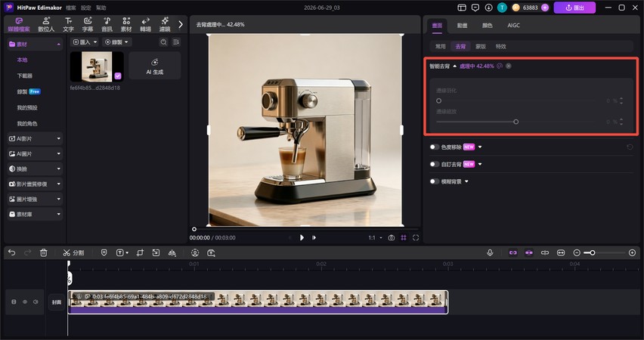Open the 字幕 subtitles panel

click(x=88, y=25)
